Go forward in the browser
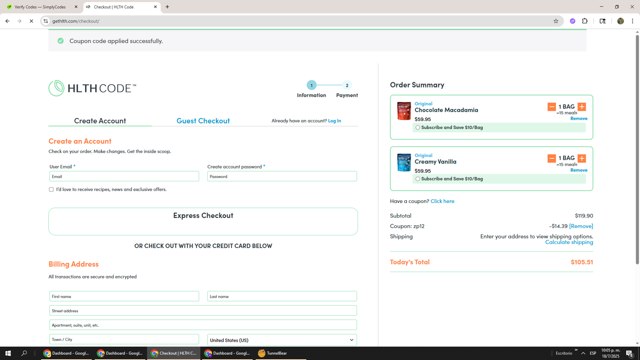 (x=19, y=21)
